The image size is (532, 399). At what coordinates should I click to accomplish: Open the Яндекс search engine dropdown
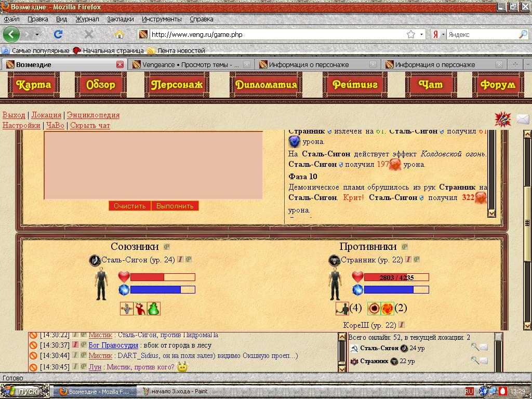tap(443, 34)
